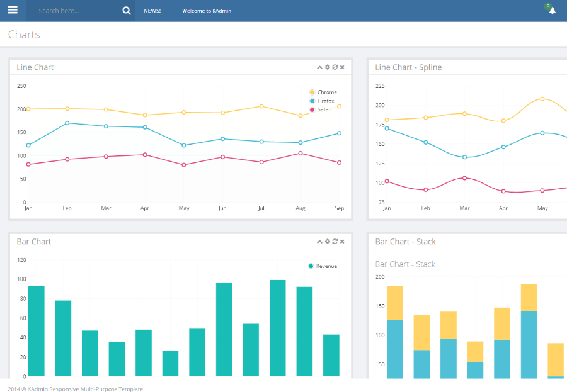
Task: Open Line Chart panel settings gear
Action: pos(328,67)
